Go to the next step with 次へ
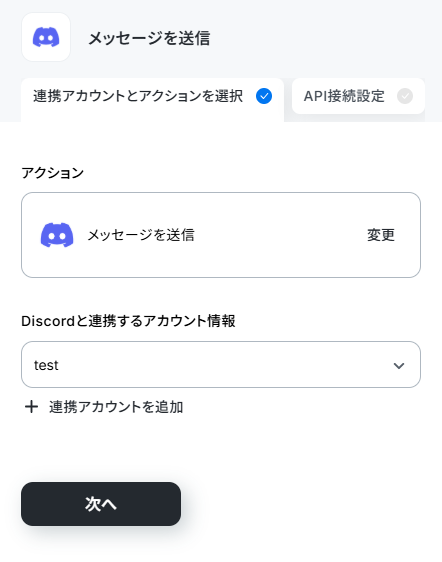442x562 pixels. (101, 504)
